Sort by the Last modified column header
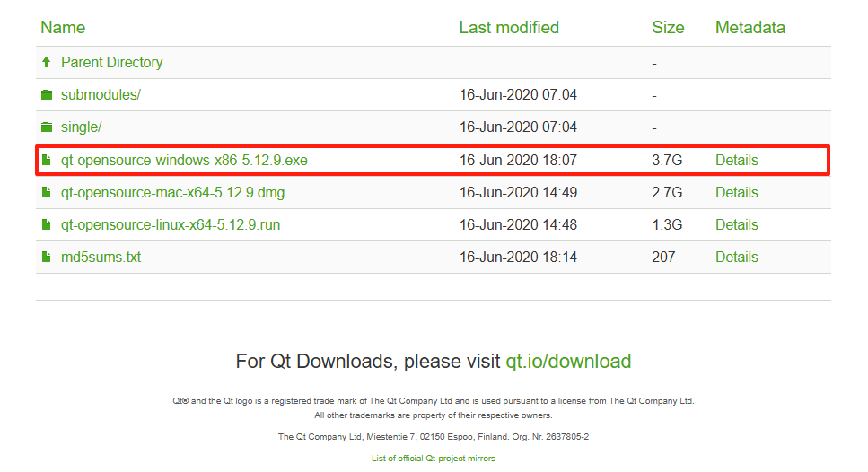The width and height of the screenshot is (868, 472). coord(509,27)
